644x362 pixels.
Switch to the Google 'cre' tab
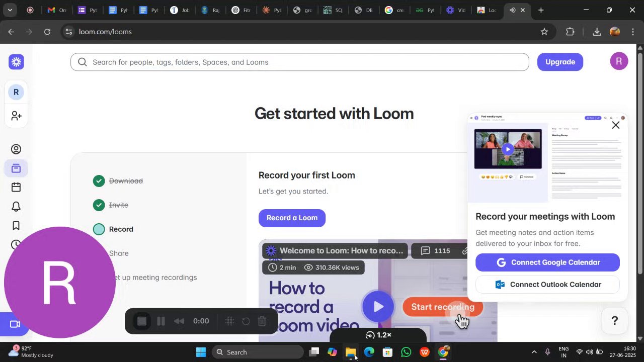[394, 10]
